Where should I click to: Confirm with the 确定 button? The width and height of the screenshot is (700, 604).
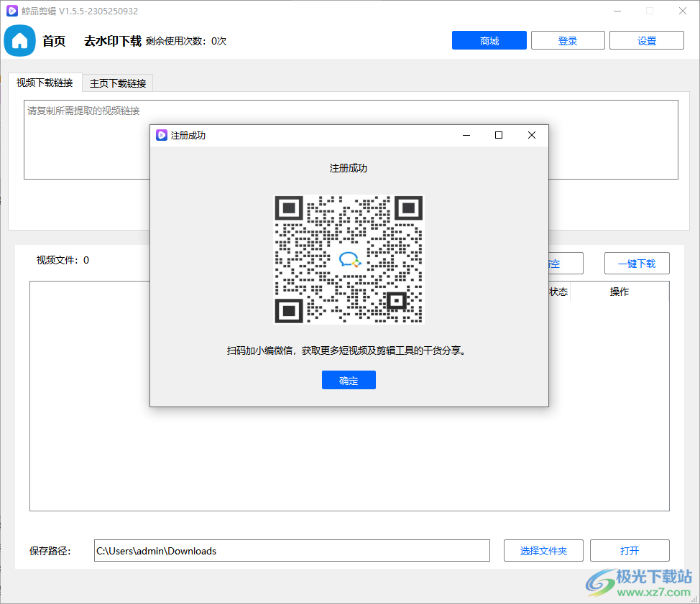[349, 380]
